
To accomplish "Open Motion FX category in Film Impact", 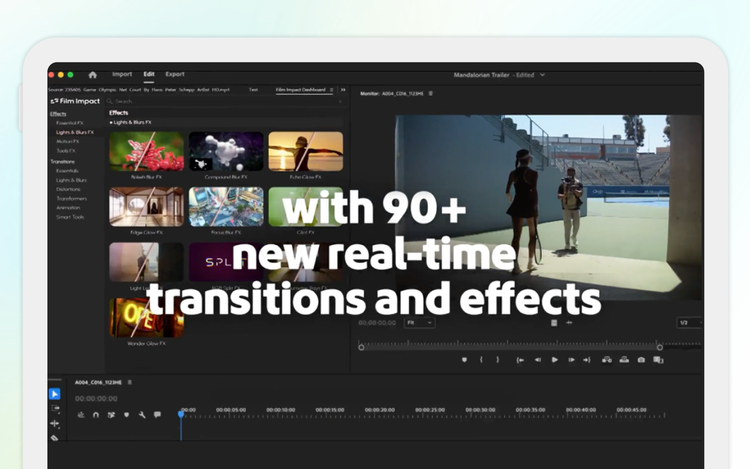I will coord(68,141).
